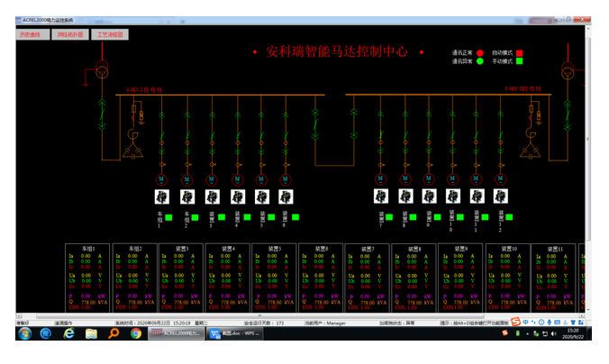
Task: Toggle the green mode indicator beside 装置6
Action: 295,217
